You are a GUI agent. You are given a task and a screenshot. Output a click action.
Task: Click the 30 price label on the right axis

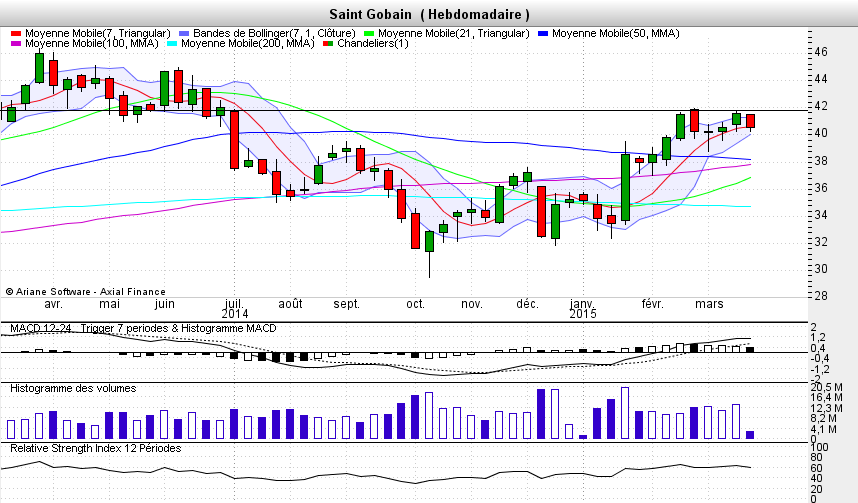coord(821,269)
